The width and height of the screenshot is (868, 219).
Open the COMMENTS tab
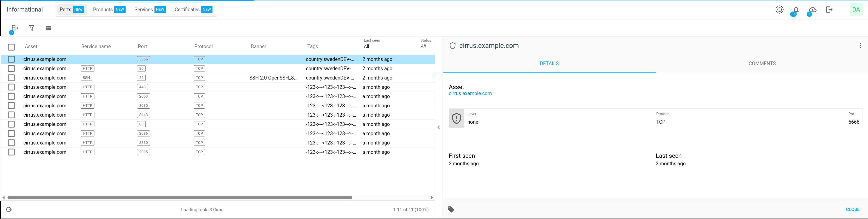[x=762, y=63]
